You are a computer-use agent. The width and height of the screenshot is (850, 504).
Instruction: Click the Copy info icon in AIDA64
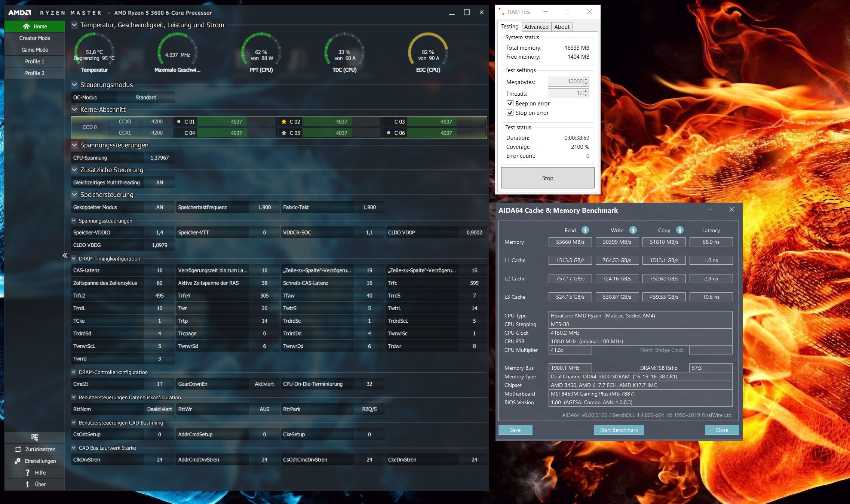coord(680,230)
